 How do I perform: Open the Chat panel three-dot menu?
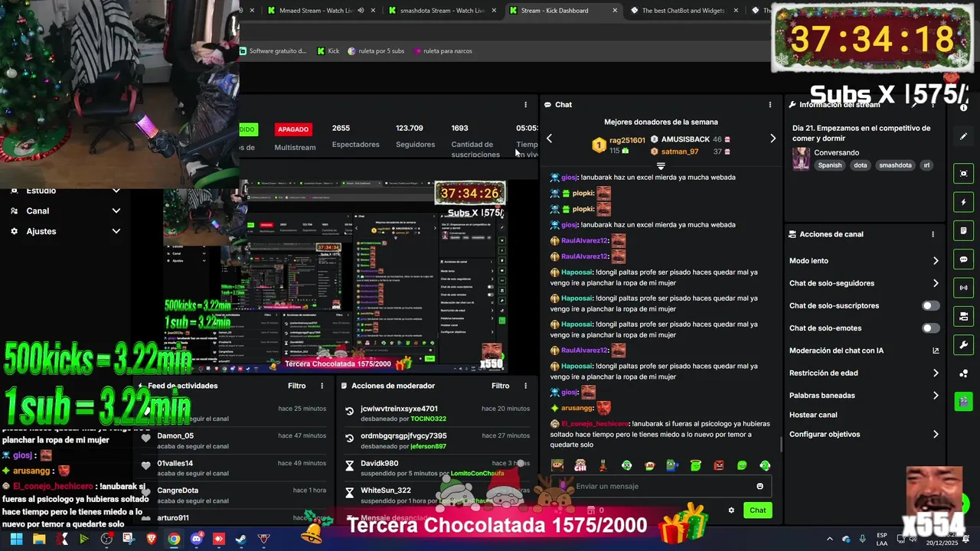(x=770, y=105)
